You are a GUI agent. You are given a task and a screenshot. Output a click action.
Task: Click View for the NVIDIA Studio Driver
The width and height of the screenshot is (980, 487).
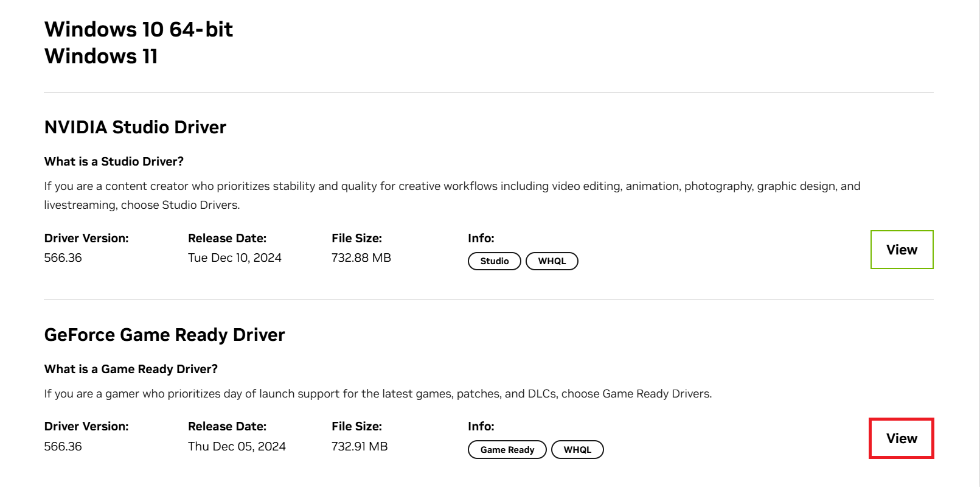coord(902,250)
